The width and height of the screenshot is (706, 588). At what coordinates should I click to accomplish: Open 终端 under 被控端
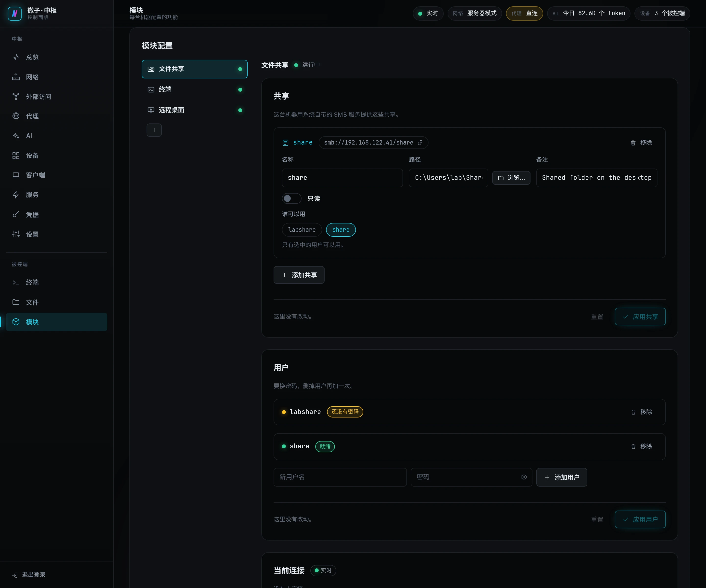click(56, 282)
